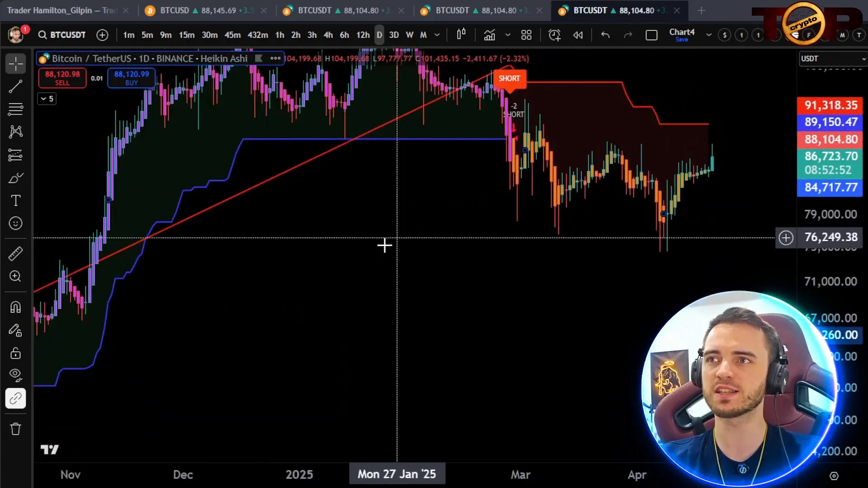Expand the 5 indicators legend
This screenshot has width=868, height=488.
47,99
